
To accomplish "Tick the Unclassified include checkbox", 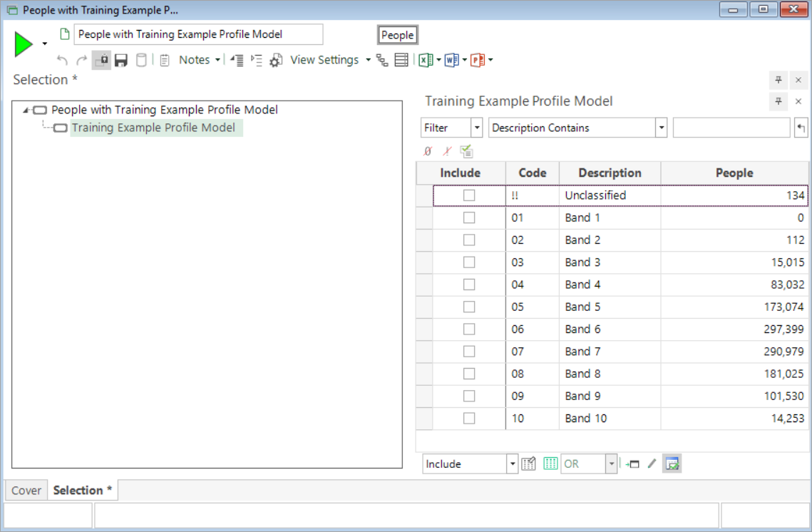I will [x=469, y=195].
